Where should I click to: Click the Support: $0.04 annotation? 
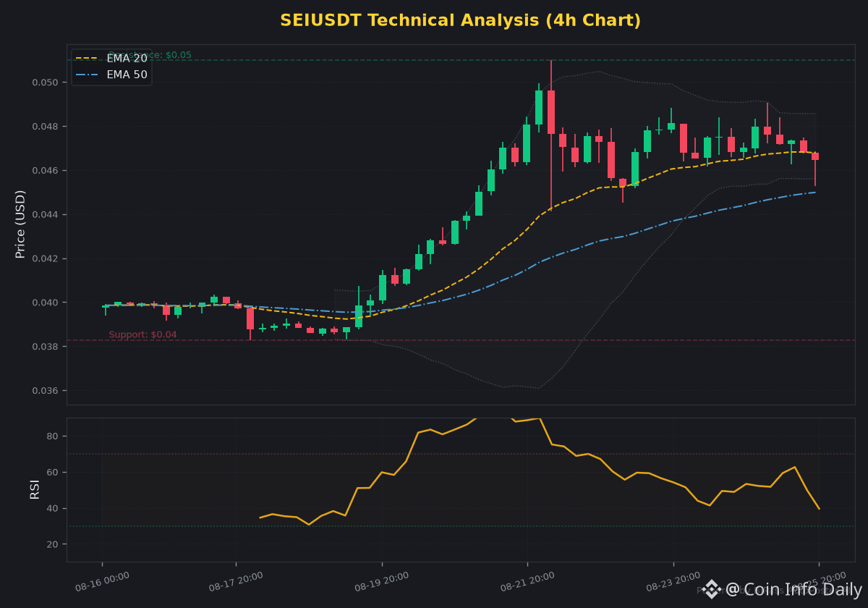tap(142, 335)
